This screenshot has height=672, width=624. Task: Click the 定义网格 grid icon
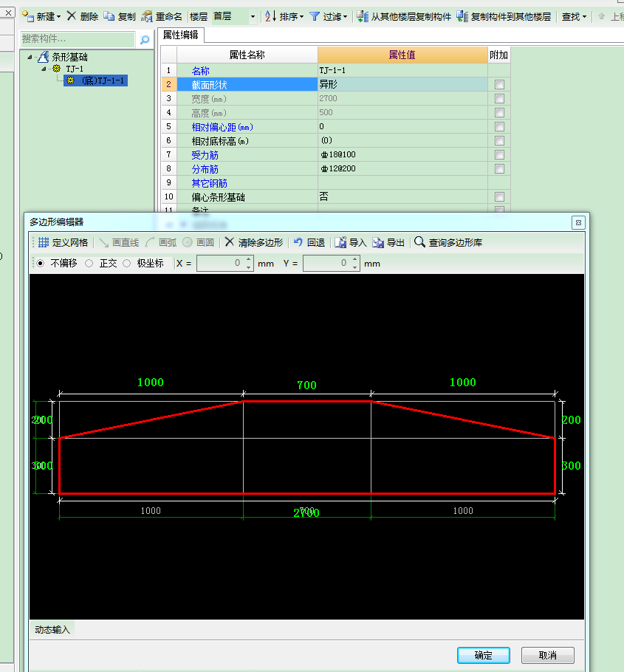[44, 242]
